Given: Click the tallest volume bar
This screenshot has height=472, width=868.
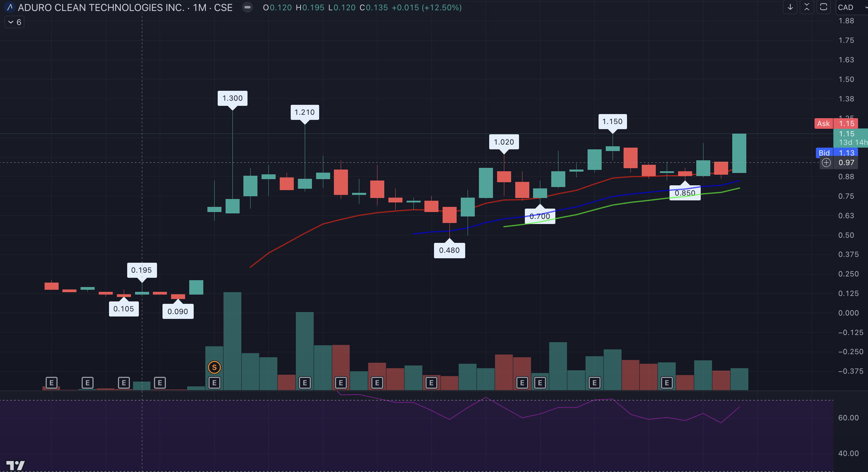Looking at the screenshot, I should 232,341.
